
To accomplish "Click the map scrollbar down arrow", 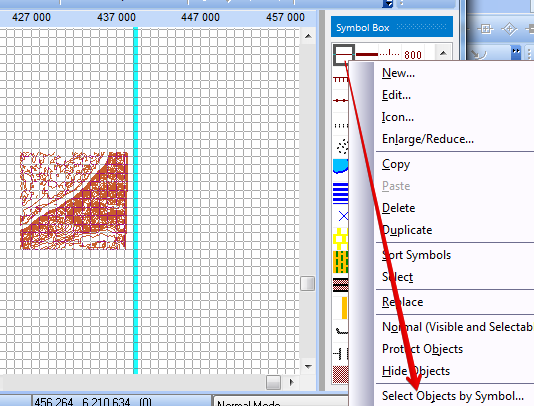I will (x=308, y=367).
